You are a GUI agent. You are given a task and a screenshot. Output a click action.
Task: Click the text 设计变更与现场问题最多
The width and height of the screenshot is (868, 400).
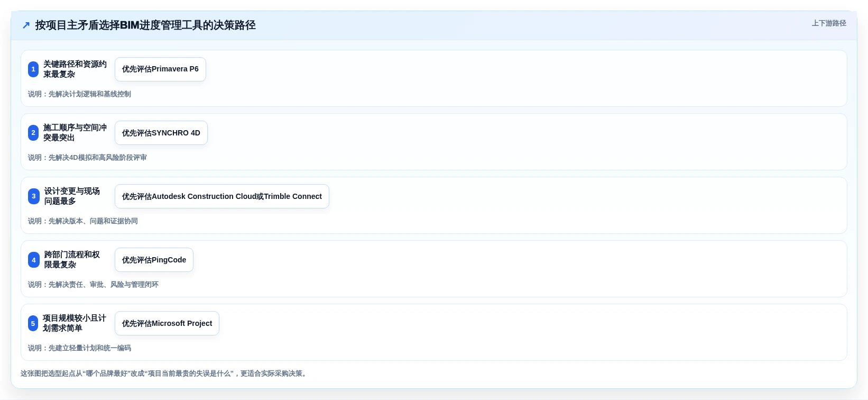pos(72,196)
